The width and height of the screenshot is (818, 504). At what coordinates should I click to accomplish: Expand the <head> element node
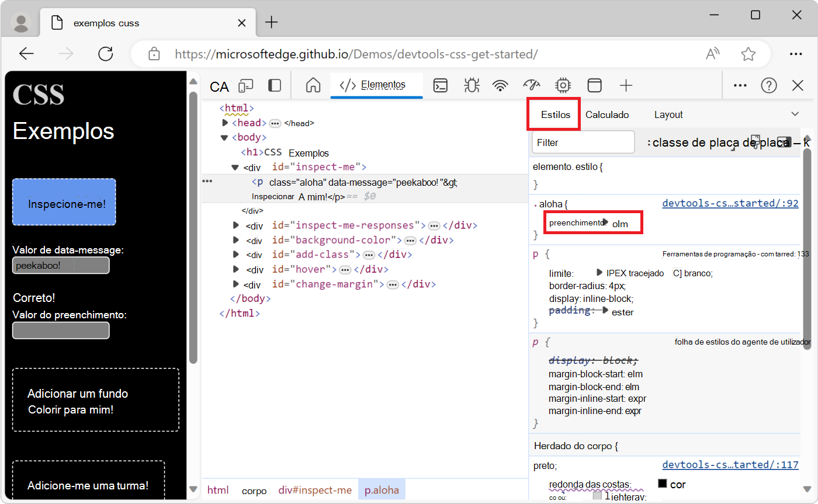(225, 123)
